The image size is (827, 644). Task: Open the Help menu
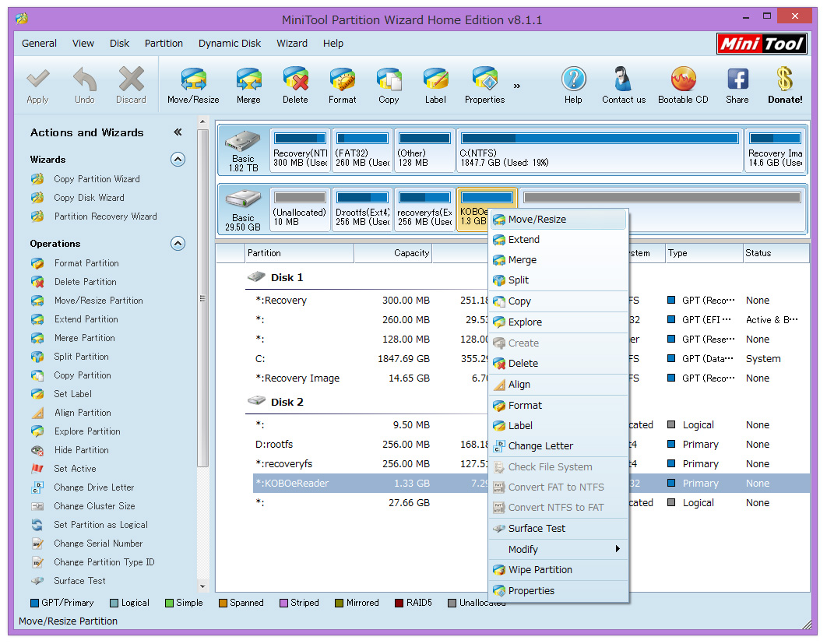333,44
